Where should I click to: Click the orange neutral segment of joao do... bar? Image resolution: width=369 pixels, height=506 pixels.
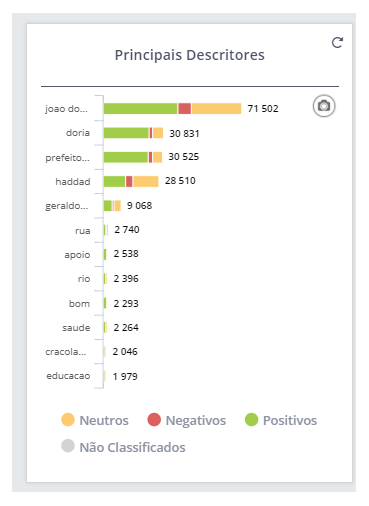[216, 109]
